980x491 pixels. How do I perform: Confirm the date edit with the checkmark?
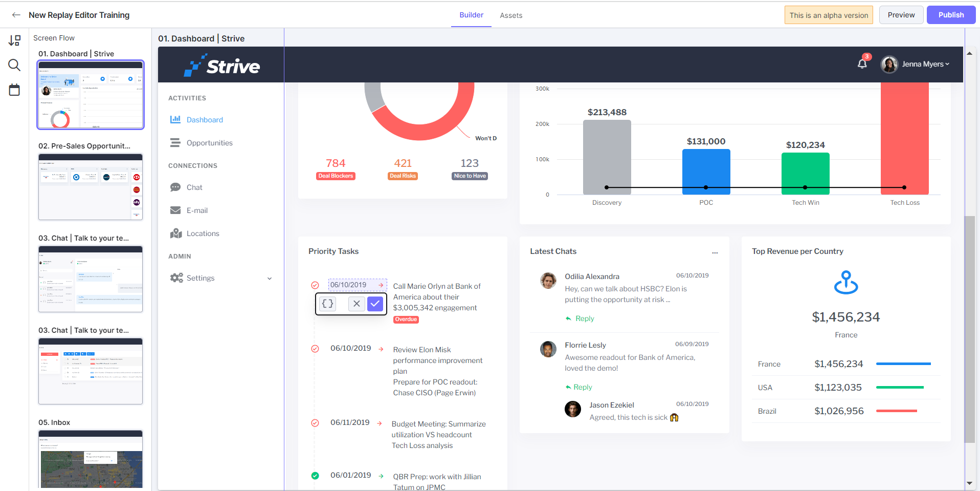tap(375, 304)
